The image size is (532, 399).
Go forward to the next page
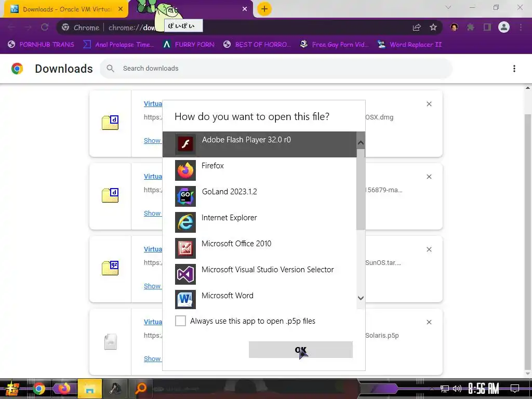pyautogui.click(x=28, y=27)
